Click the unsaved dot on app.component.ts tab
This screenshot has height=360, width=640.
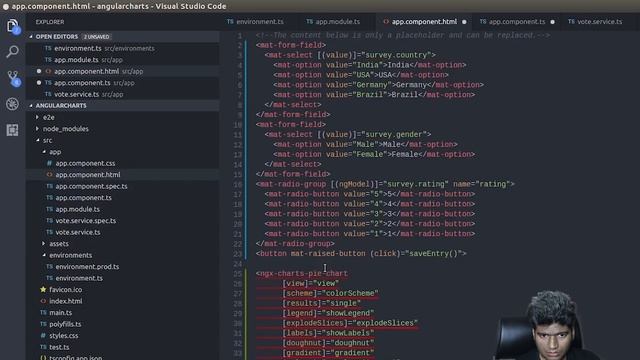point(552,22)
